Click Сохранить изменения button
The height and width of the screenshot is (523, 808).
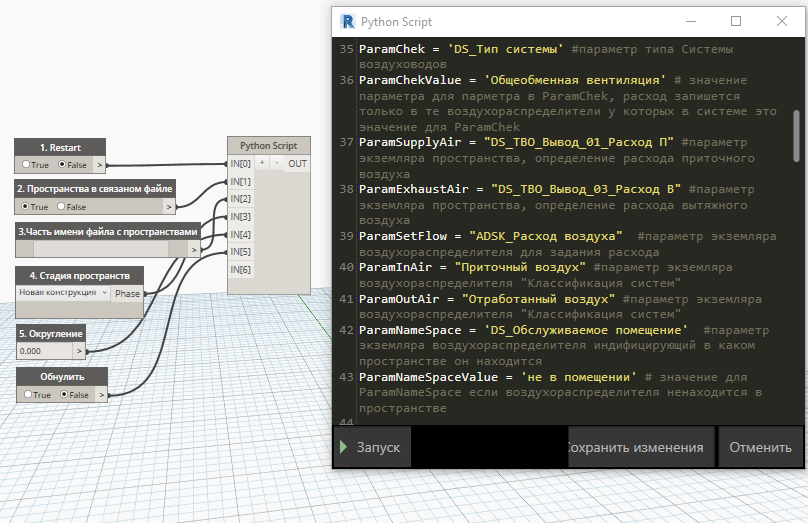pos(641,447)
